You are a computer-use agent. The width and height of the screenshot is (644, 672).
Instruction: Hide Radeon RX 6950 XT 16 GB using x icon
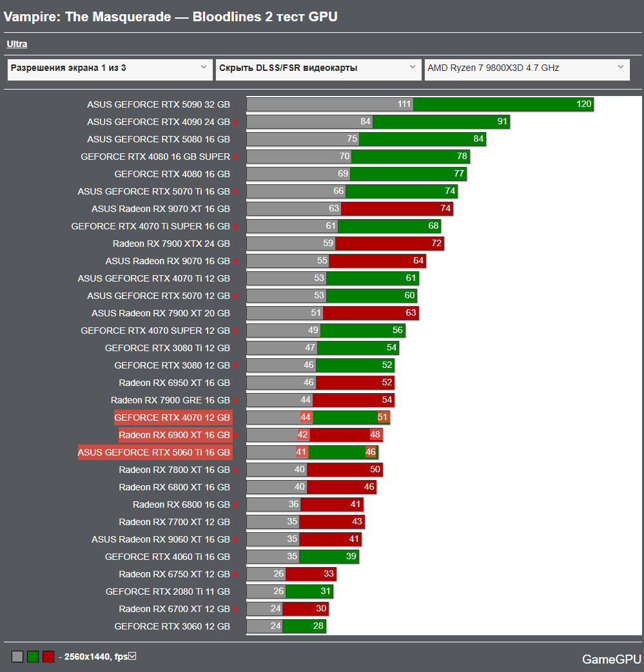point(236,383)
